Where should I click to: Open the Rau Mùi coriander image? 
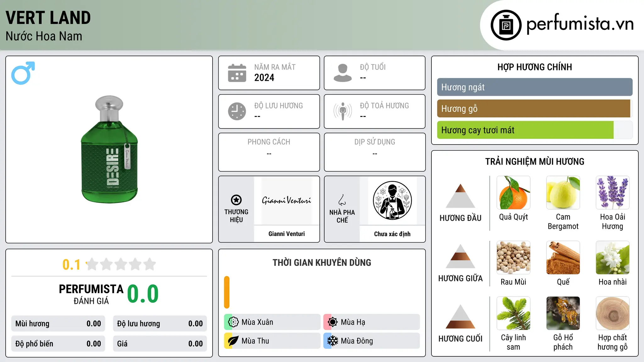click(x=514, y=258)
